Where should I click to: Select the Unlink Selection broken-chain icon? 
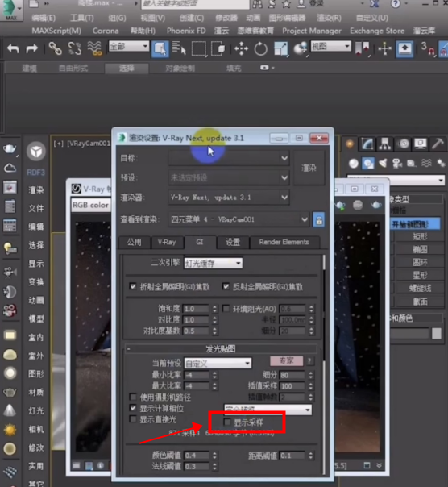74,48
